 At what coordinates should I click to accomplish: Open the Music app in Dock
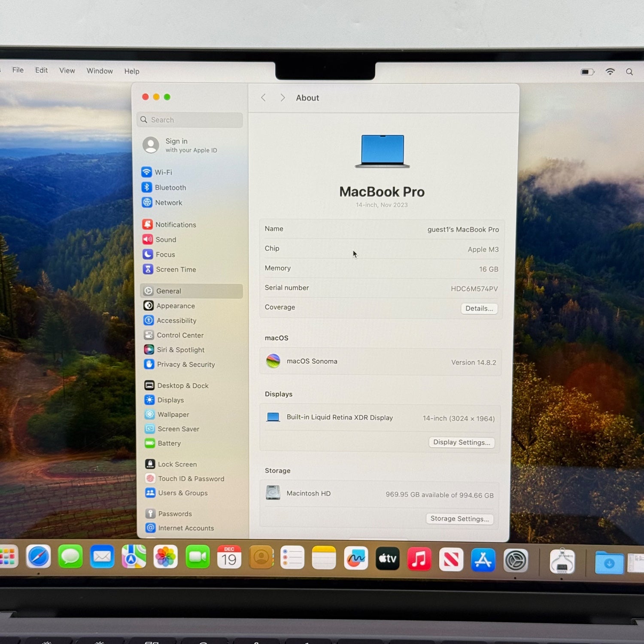(419, 559)
